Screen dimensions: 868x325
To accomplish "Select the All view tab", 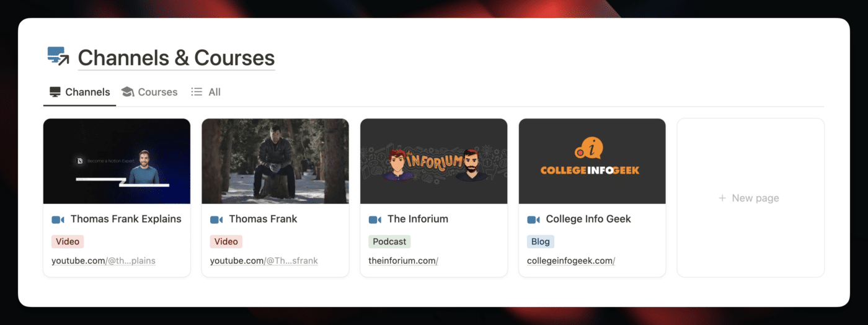I will point(214,92).
